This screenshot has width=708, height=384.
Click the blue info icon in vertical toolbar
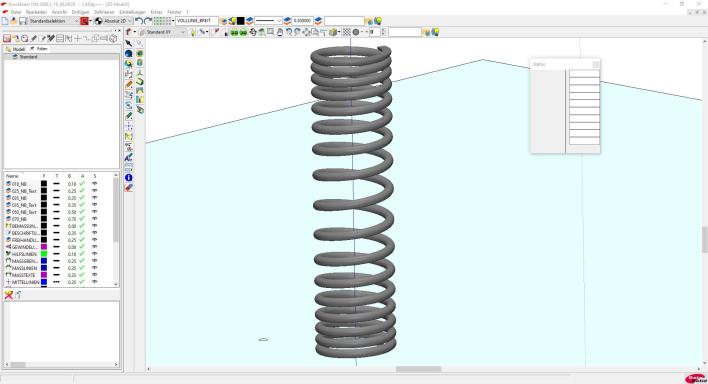(129, 178)
